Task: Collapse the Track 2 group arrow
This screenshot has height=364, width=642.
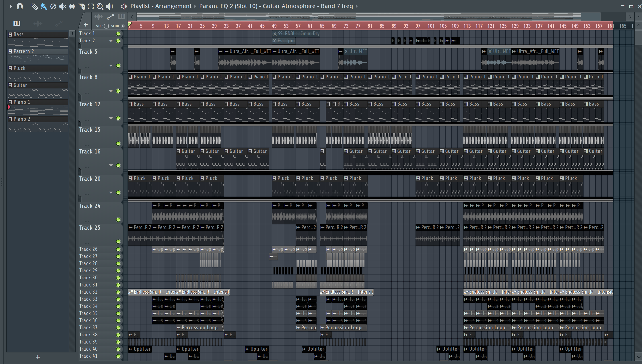Action: 111,41
